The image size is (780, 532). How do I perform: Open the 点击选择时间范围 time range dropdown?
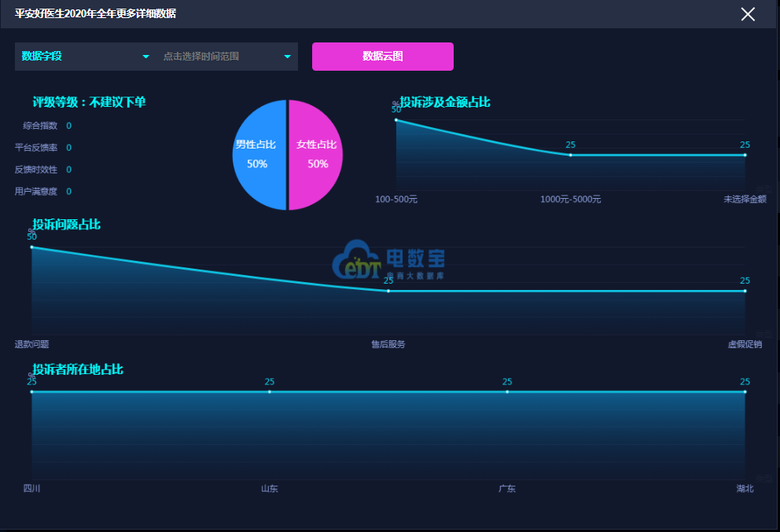tap(227, 56)
